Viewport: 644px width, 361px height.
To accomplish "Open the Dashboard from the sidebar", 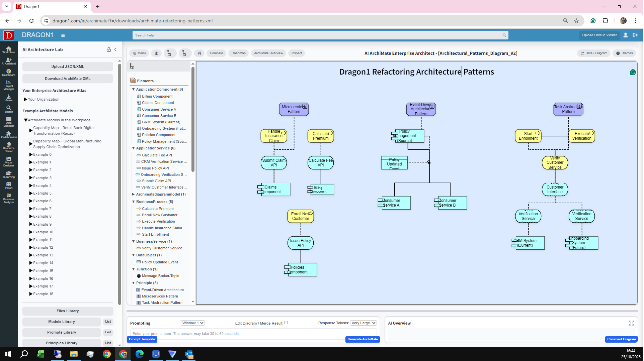I will pyautogui.click(x=8, y=73).
